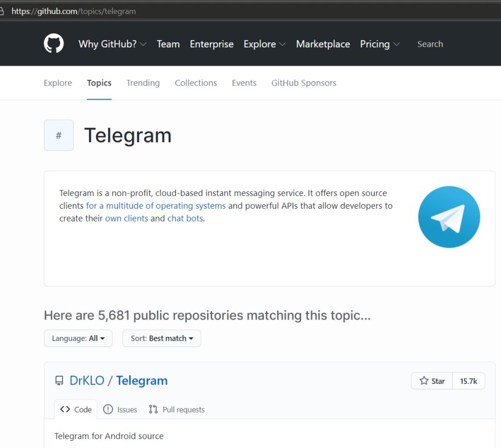
Task: Open the Issues tab of DrKLO/Telegram
Action: tap(120, 410)
